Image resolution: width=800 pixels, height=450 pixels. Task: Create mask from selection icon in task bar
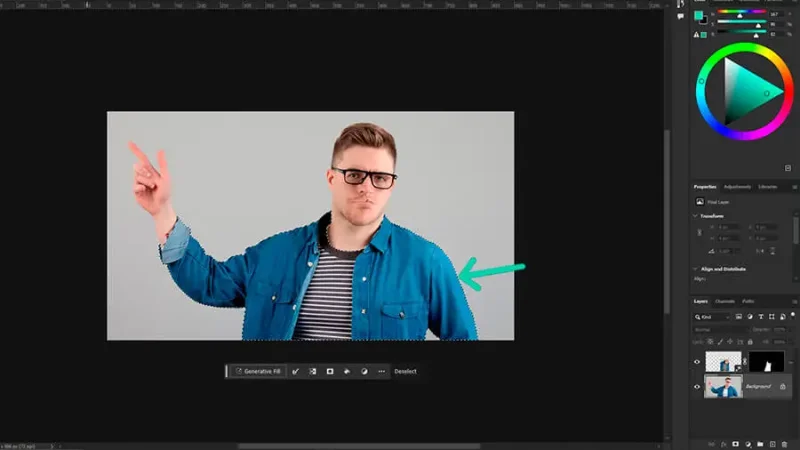point(330,371)
